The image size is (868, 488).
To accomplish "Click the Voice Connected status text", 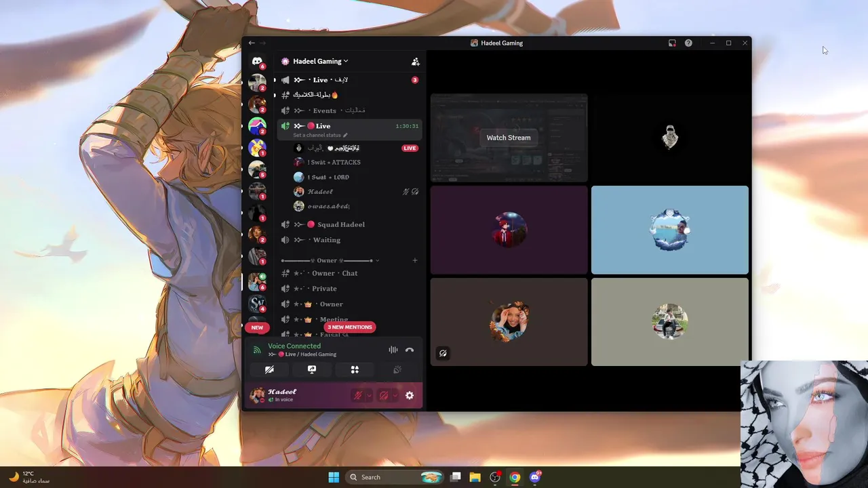I will [294, 346].
